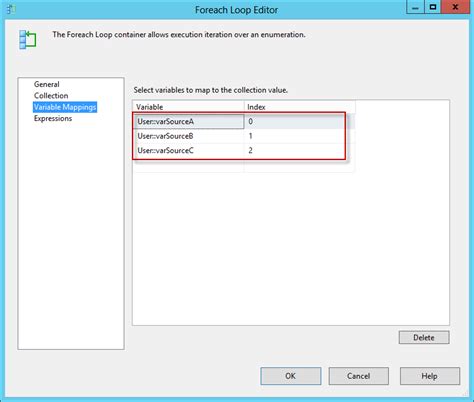
Task: Open the Collection page
Action: click(x=51, y=96)
